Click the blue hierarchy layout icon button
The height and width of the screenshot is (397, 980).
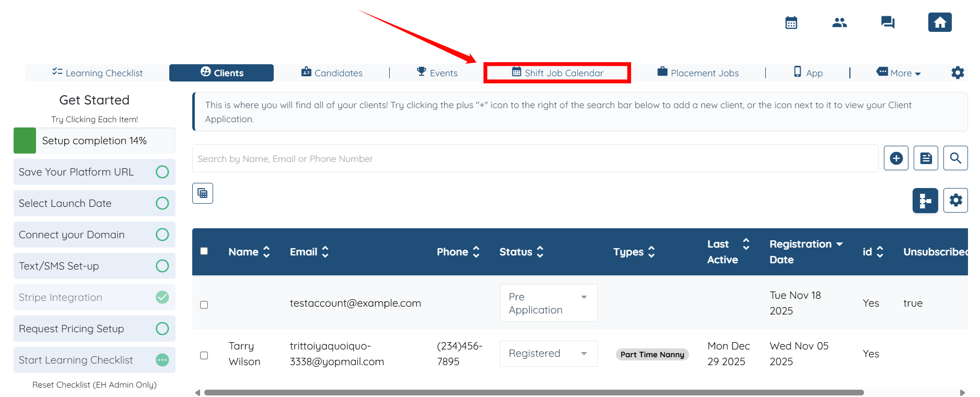925,201
